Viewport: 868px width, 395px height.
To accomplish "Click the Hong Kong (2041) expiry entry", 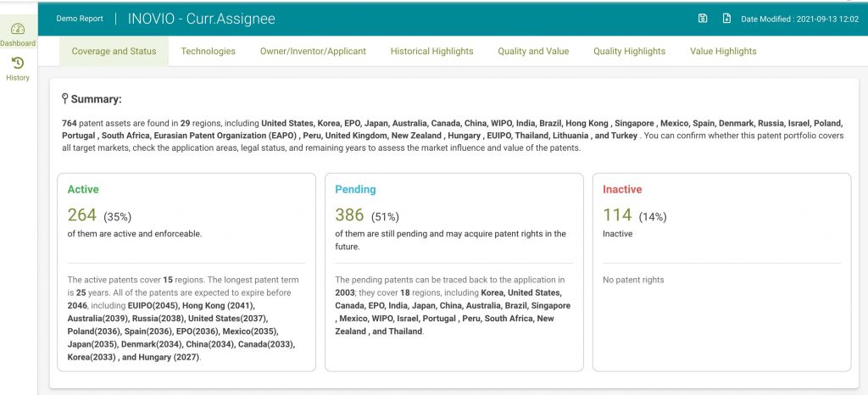I will coord(220,305).
